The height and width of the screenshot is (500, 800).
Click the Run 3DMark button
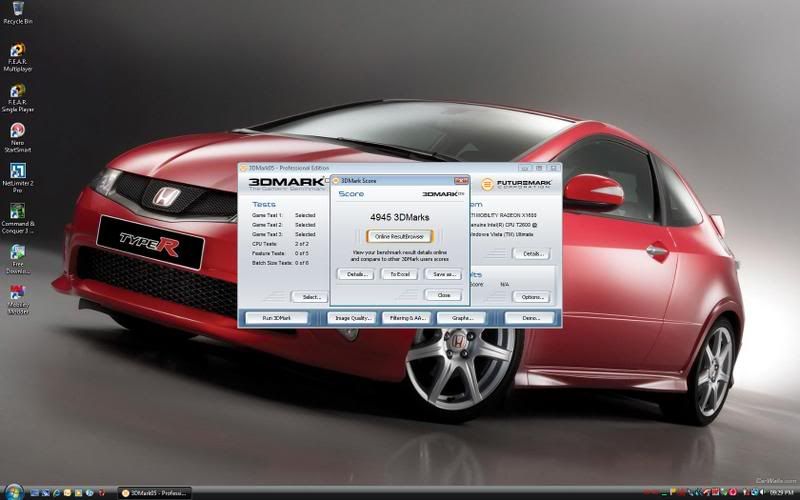pyautogui.click(x=277, y=318)
